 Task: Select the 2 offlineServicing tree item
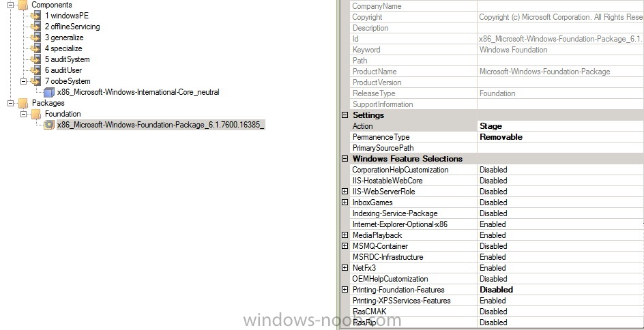click(72, 27)
